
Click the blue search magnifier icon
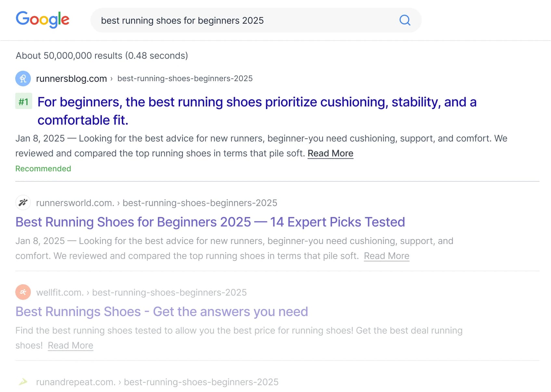pyautogui.click(x=405, y=20)
